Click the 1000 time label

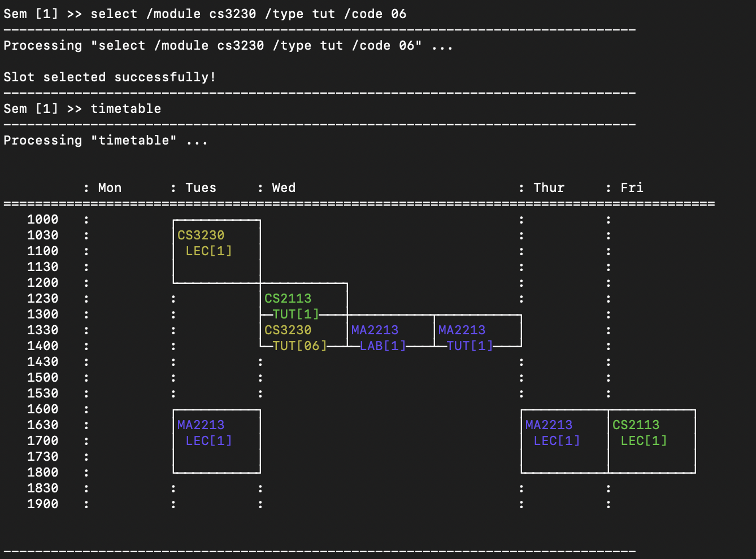tap(43, 220)
